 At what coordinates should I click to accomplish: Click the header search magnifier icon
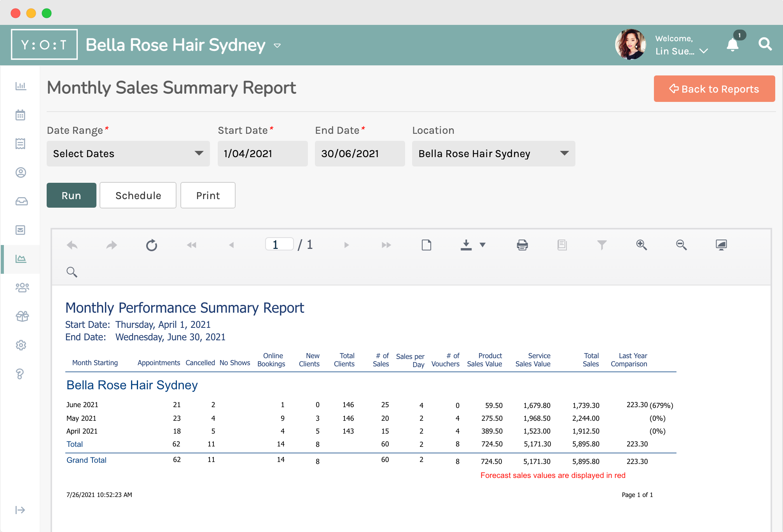pyautogui.click(x=765, y=44)
